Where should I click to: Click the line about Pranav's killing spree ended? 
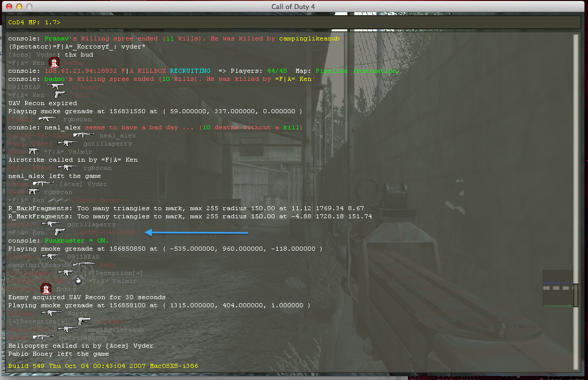(175, 38)
